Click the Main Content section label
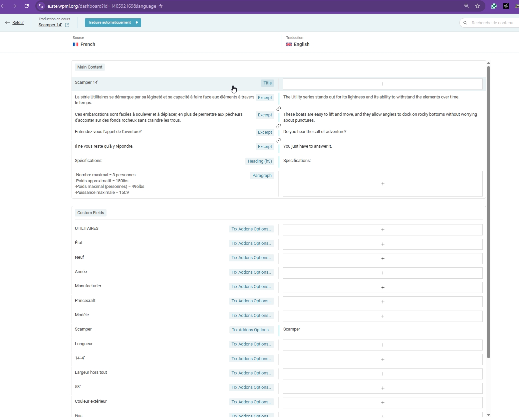Image resolution: width=519 pixels, height=420 pixels. click(90, 67)
